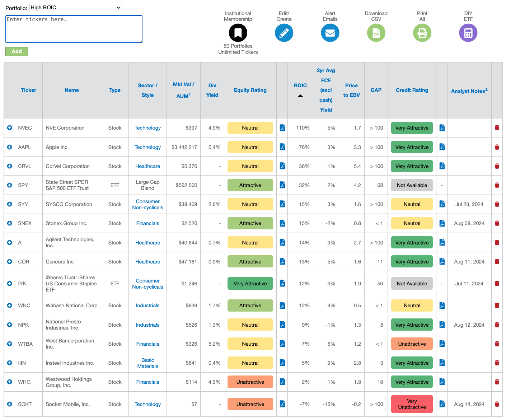Open the Industrials link for WNC
This screenshot has width=506, height=420.
[147, 305]
